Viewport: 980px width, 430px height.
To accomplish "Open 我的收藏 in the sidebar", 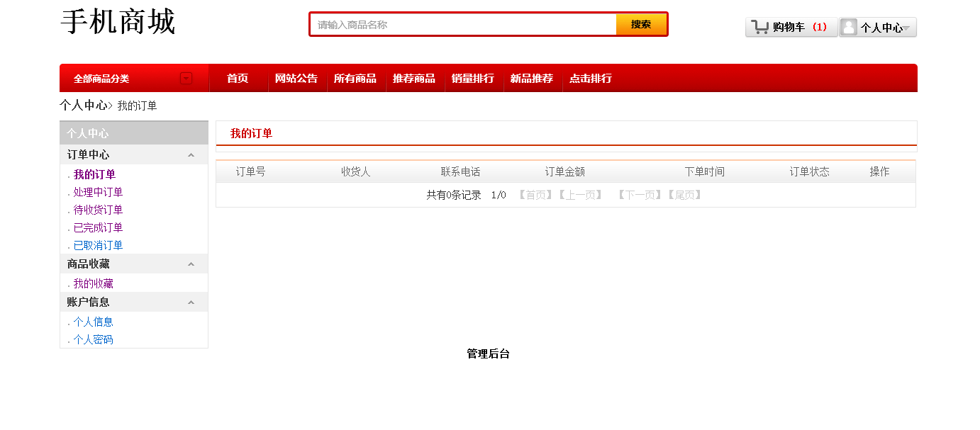I will pos(93,283).
